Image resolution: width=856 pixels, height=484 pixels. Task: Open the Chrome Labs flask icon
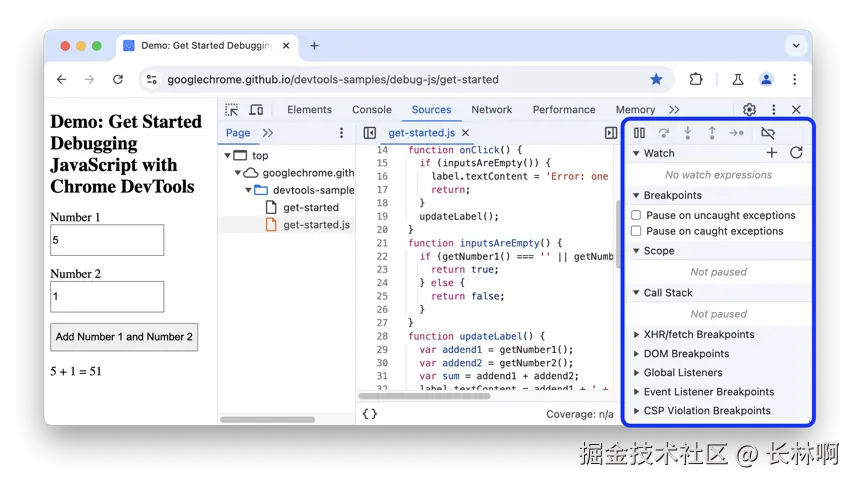(x=738, y=79)
